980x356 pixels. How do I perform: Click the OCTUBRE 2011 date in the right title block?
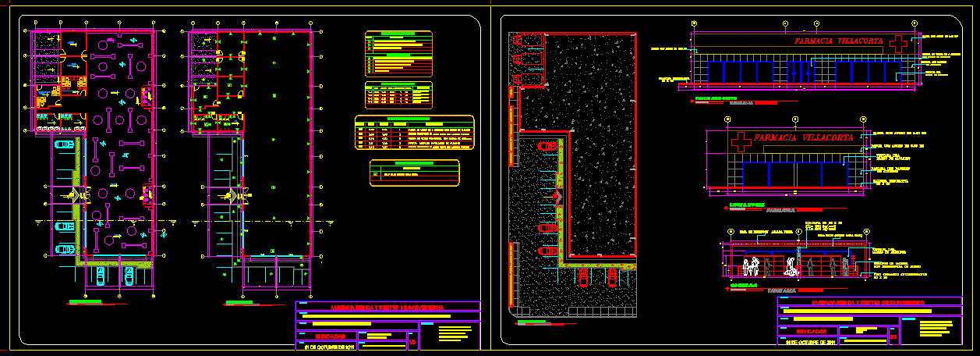click(x=809, y=341)
